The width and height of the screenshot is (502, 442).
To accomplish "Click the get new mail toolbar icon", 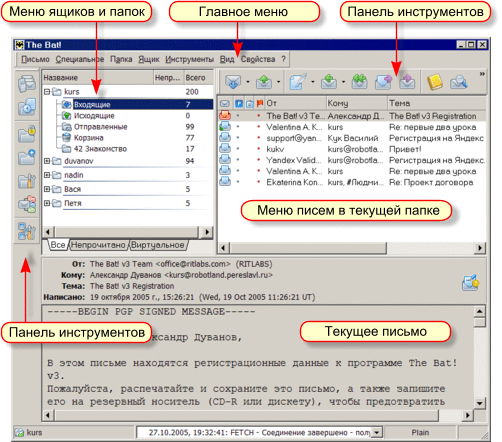I will coord(233,82).
